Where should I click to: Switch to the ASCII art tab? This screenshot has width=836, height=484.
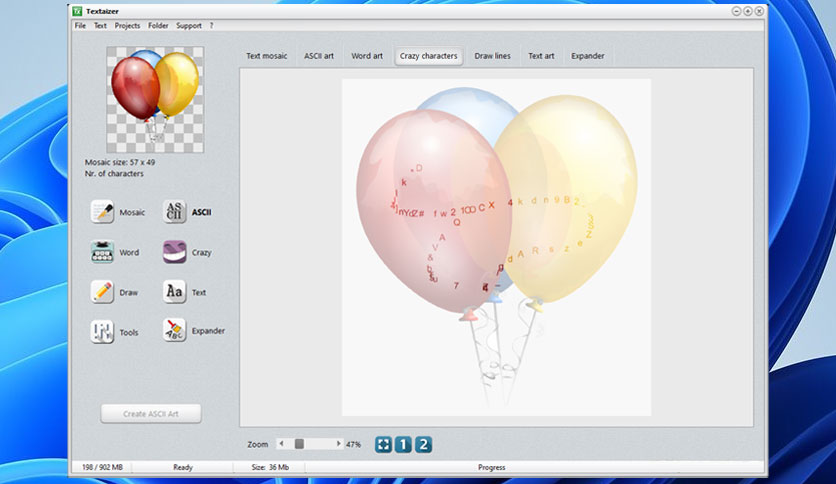tap(319, 56)
